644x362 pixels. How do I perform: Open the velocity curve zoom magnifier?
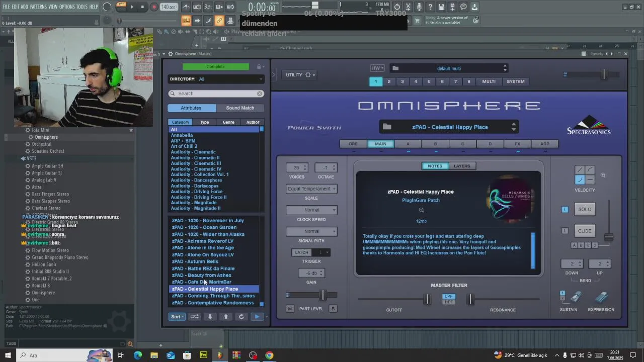coord(603,175)
